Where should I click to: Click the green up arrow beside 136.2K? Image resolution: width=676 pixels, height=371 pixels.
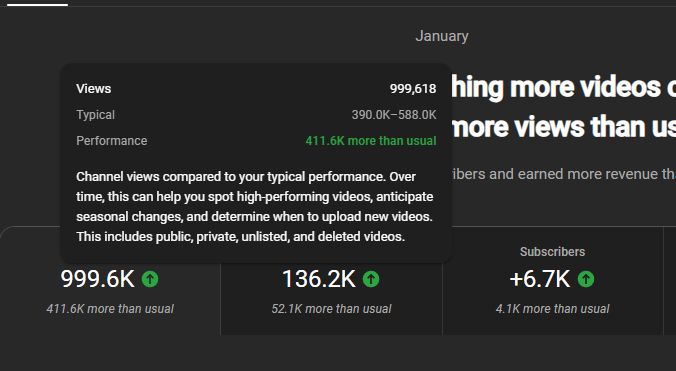371,279
